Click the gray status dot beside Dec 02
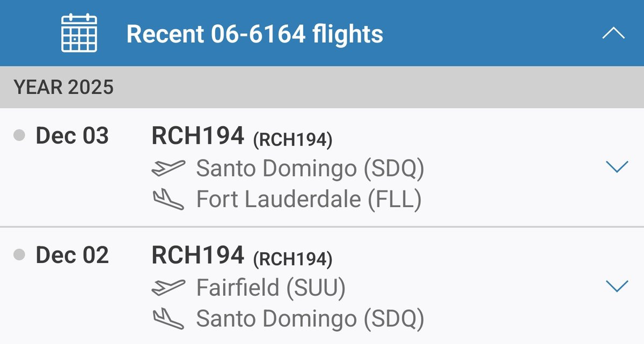The width and height of the screenshot is (644, 344). tap(19, 255)
